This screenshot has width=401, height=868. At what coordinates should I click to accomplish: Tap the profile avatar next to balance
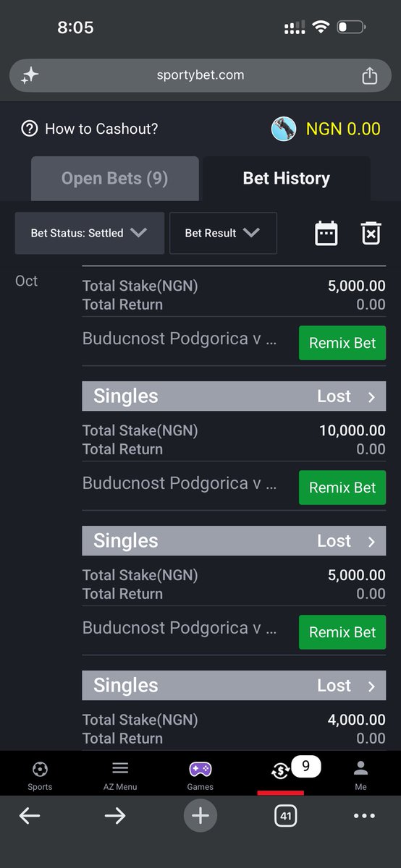click(x=284, y=129)
